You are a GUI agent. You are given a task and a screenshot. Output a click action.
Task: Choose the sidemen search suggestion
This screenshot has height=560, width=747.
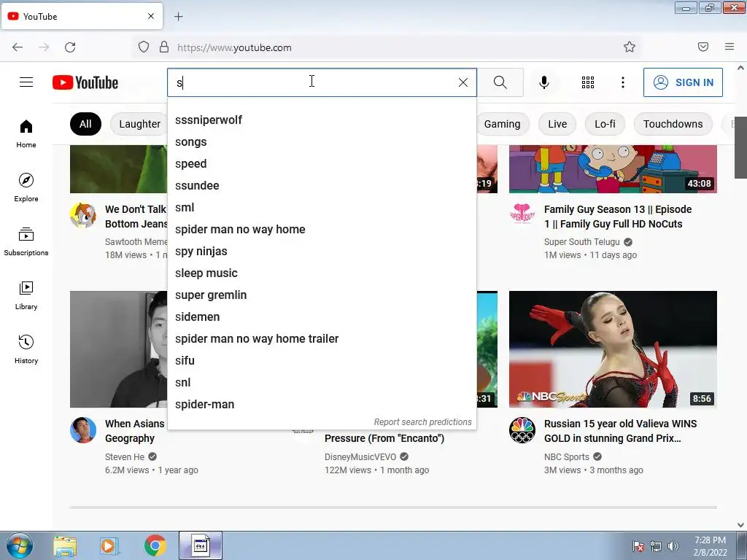point(322,317)
